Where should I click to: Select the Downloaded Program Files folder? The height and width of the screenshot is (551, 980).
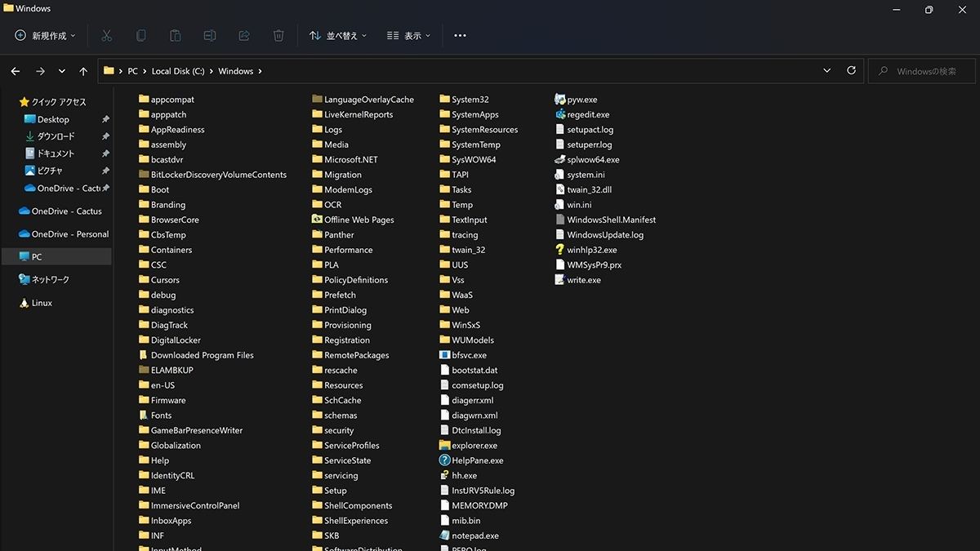pos(196,355)
